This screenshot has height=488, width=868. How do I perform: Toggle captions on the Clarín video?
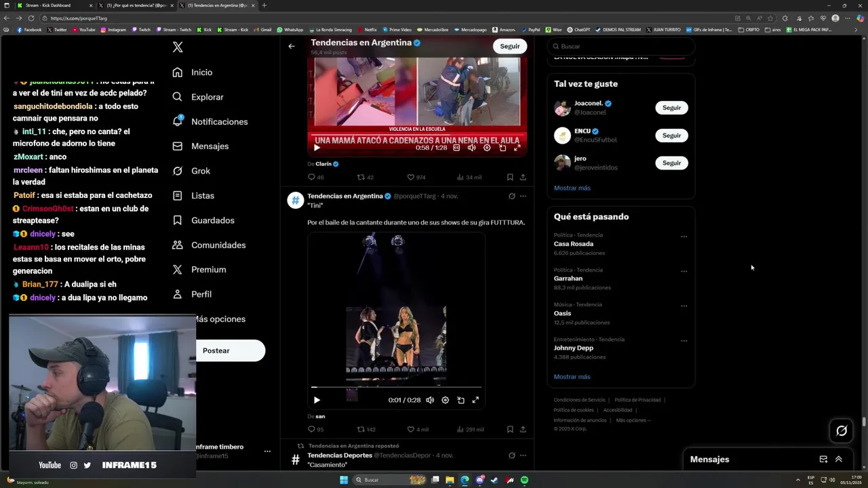click(x=456, y=148)
